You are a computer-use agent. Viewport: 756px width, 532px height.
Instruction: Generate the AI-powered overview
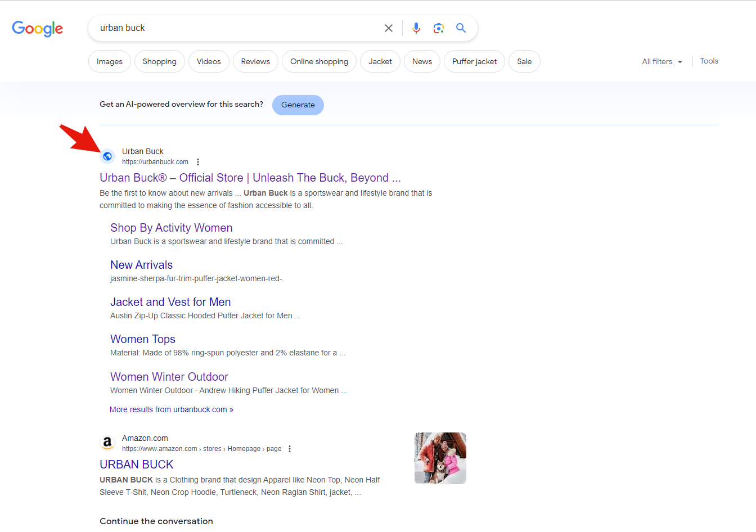(x=298, y=105)
